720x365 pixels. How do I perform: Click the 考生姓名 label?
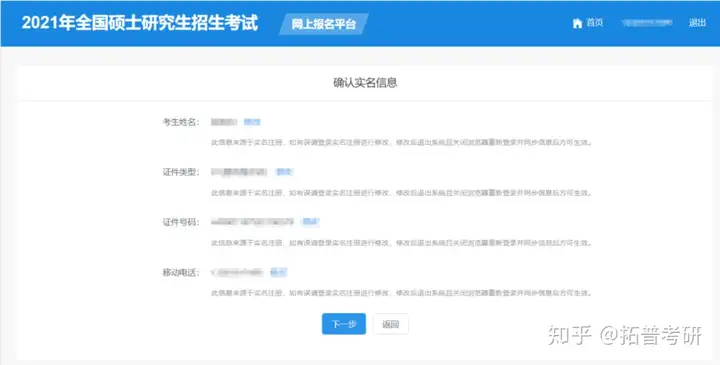click(x=181, y=122)
